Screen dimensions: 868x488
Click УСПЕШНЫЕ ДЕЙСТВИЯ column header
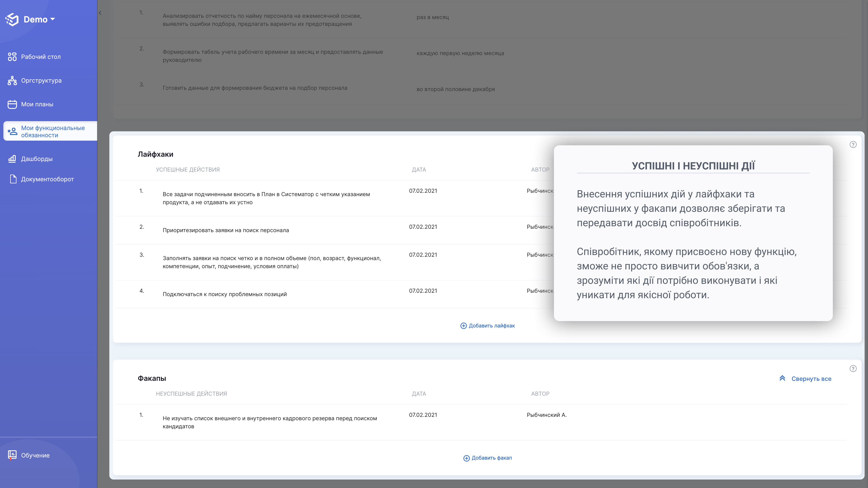188,170
